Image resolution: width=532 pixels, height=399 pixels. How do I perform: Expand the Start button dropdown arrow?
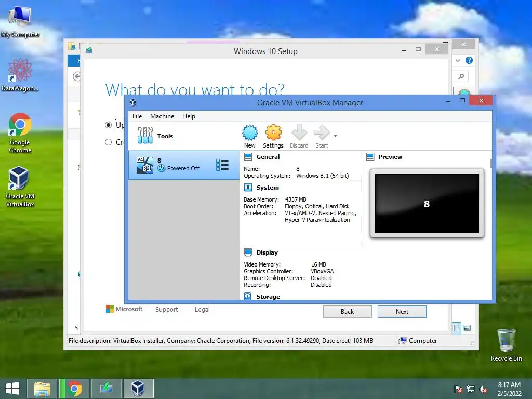click(x=335, y=136)
